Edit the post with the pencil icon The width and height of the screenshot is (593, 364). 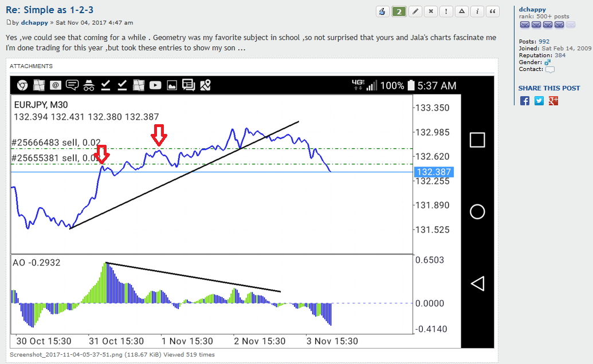pos(415,11)
